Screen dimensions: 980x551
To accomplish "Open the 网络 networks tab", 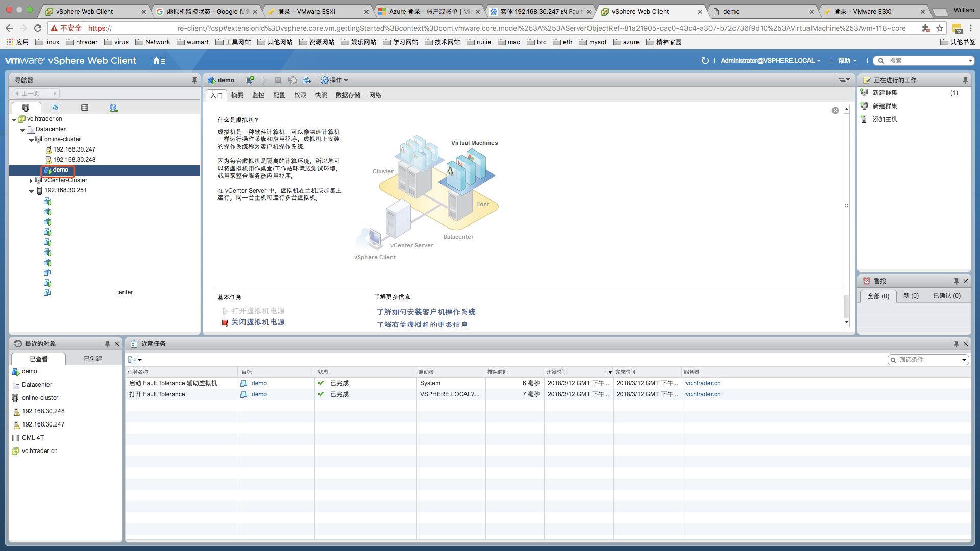I will click(375, 95).
